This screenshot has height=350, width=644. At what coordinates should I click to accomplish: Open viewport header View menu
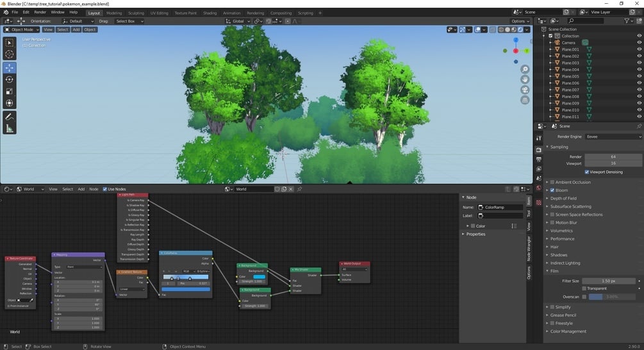point(48,29)
